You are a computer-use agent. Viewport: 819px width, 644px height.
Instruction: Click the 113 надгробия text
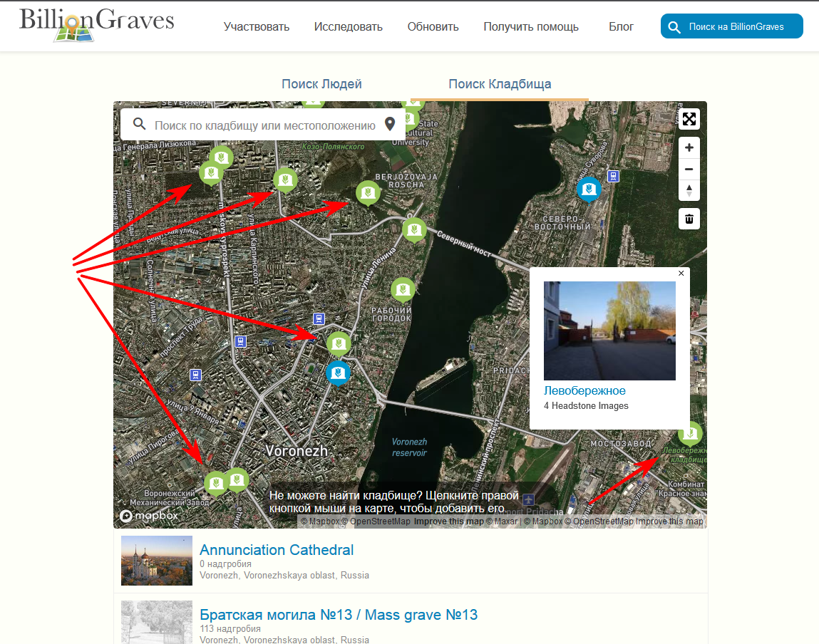tap(230, 628)
